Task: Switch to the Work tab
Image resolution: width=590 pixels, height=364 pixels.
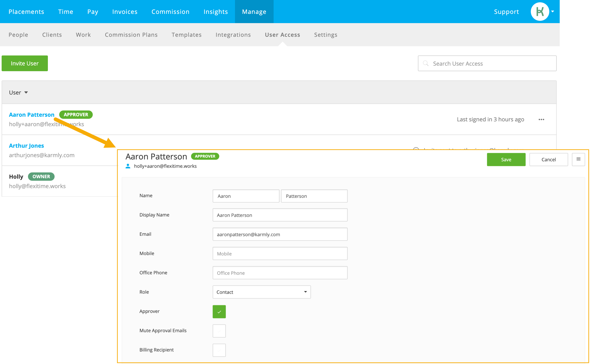Action: tap(83, 35)
